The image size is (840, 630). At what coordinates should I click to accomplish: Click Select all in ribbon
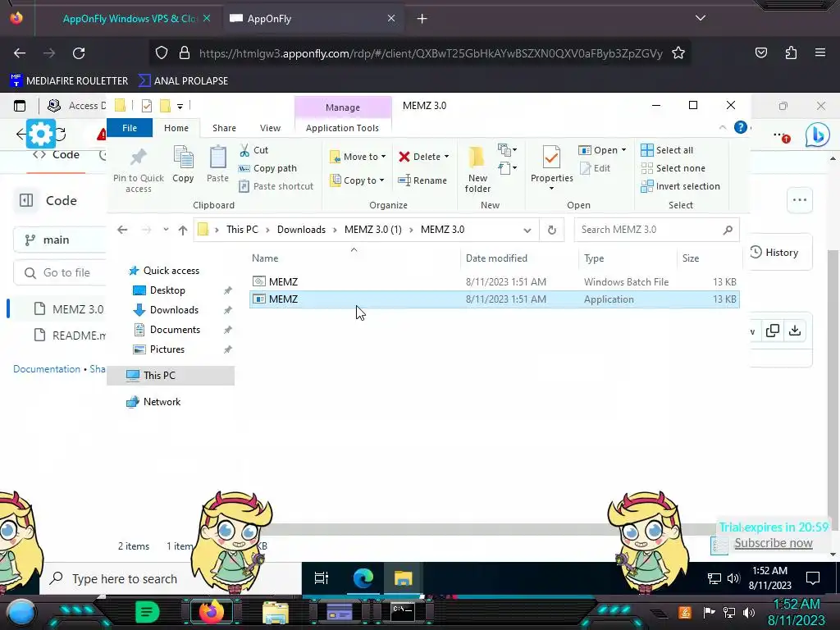[x=667, y=151]
